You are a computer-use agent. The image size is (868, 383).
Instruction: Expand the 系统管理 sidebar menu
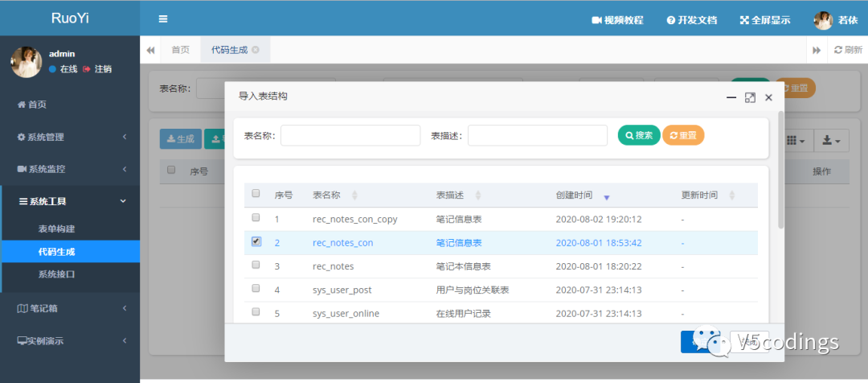(70, 137)
